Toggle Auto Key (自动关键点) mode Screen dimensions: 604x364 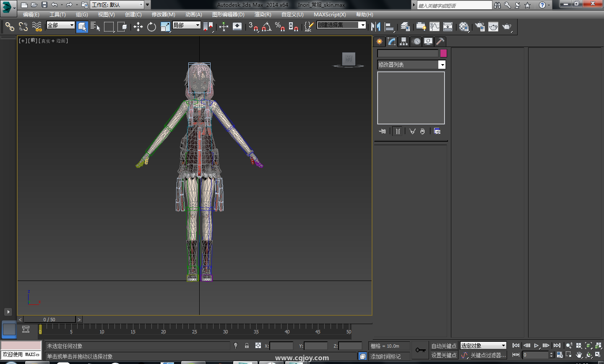tap(444, 346)
